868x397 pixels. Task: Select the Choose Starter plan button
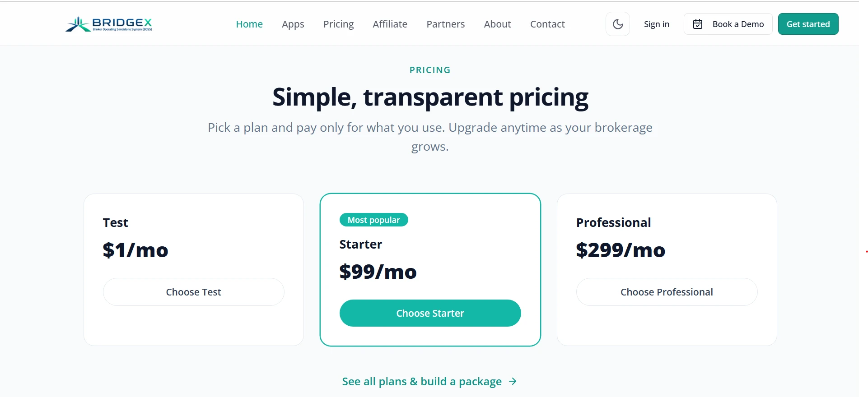(430, 313)
